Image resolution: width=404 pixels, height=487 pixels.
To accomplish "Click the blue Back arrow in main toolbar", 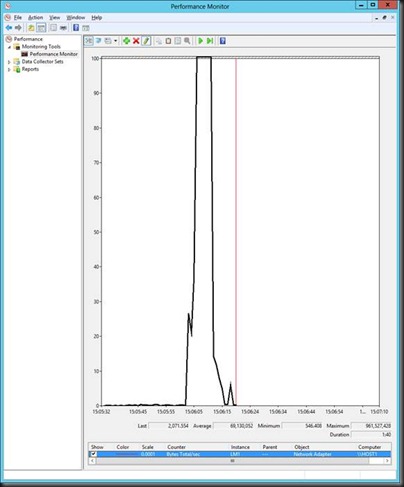I will click(9, 28).
